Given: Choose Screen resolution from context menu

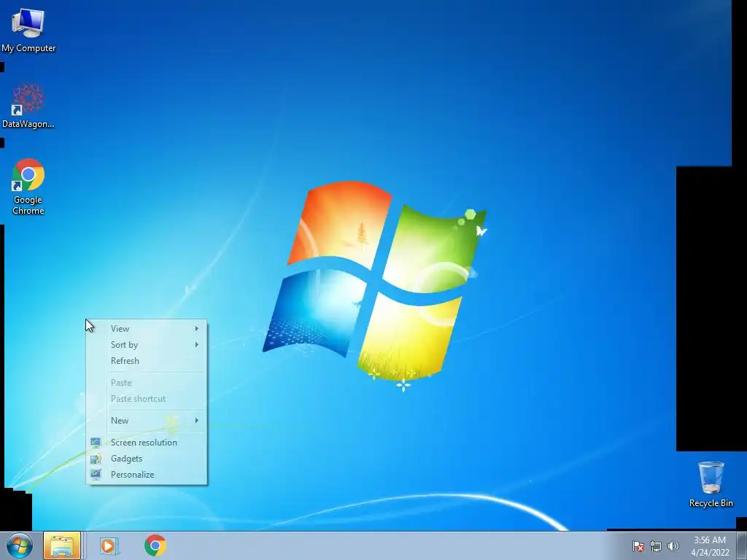Looking at the screenshot, I should (147, 443).
